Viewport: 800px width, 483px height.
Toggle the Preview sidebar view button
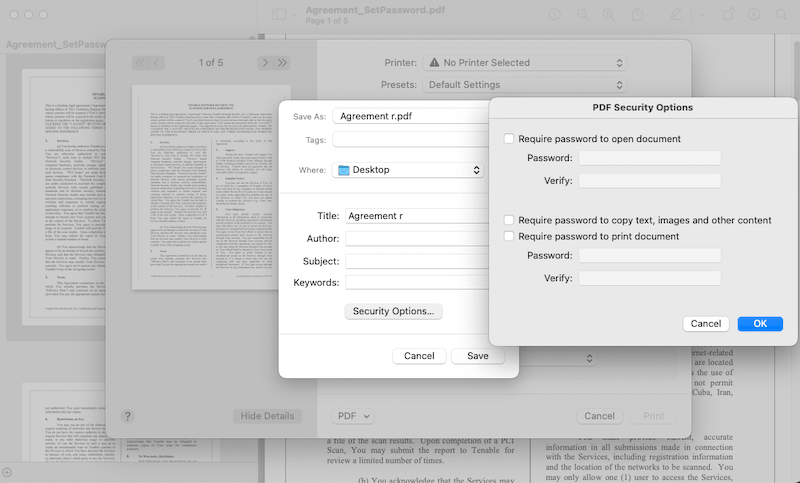[x=279, y=15]
